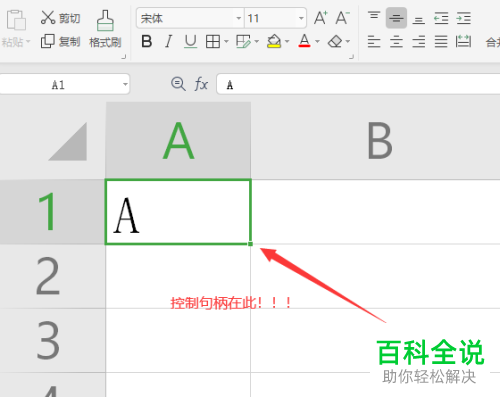Open the 宋体 font name dropdown
This screenshot has width=500, height=397.
[238, 18]
